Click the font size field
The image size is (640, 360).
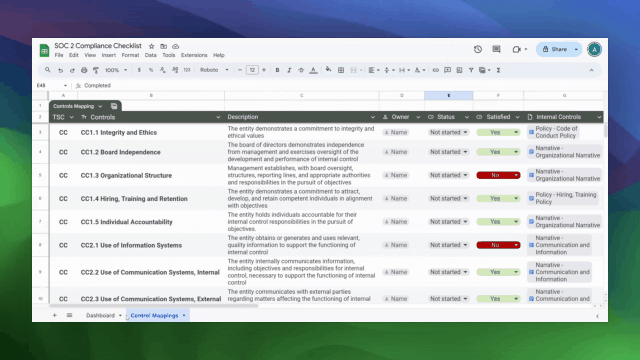(252, 70)
